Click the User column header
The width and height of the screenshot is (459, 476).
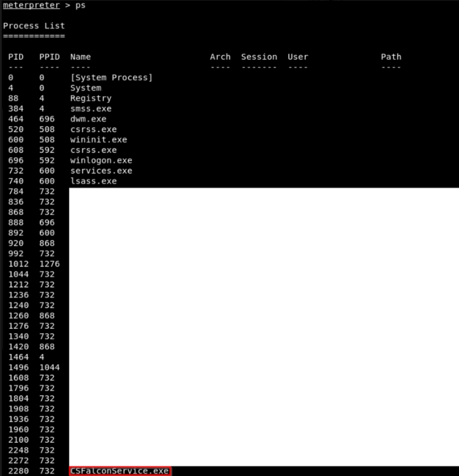(298, 57)
